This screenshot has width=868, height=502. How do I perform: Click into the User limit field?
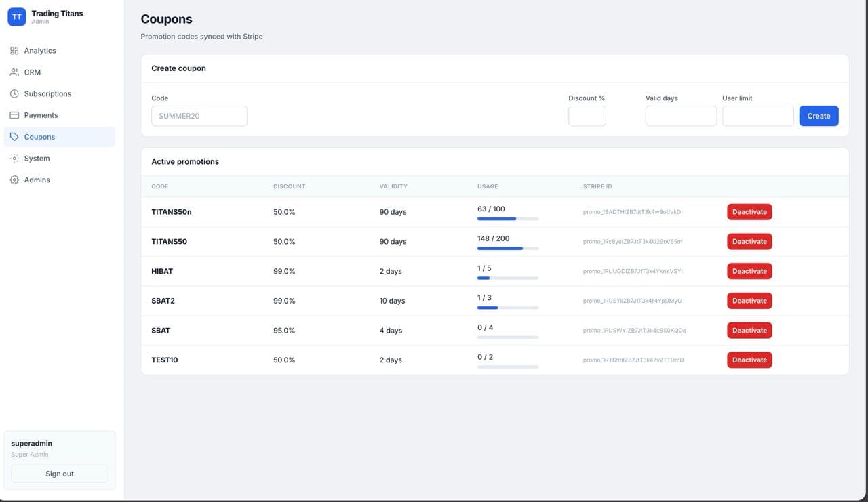758,116
